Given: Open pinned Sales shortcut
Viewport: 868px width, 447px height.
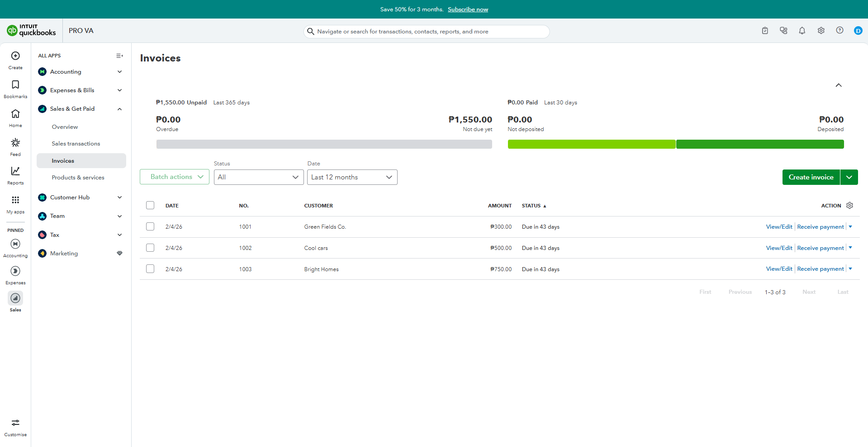Looking at the screenshot, I should [15, 298].
